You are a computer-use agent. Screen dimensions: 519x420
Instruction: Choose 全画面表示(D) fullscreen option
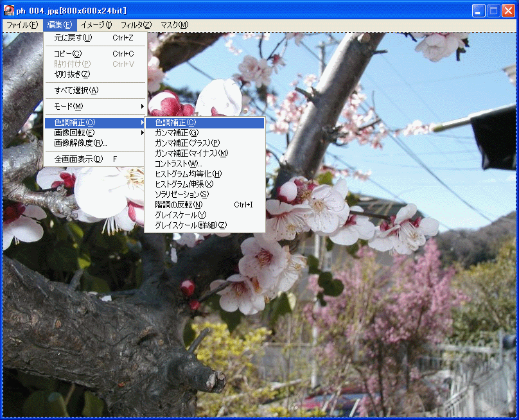pyautogui.click(x=95, y=159)
